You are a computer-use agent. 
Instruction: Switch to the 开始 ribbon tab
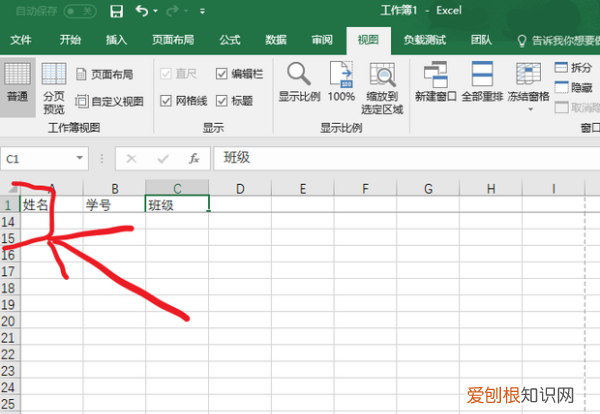tap(70, 40)
